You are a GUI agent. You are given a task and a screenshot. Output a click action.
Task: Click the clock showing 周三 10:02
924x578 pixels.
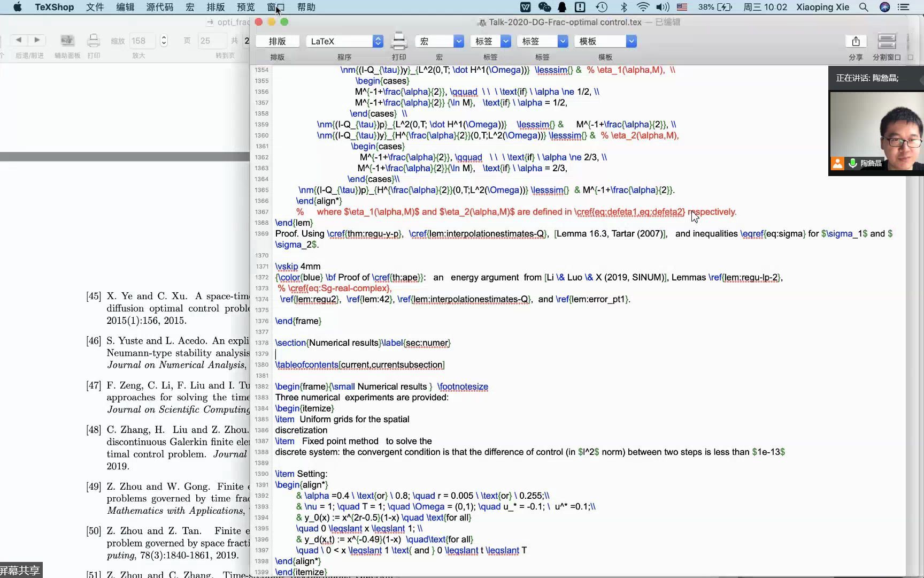765,7
